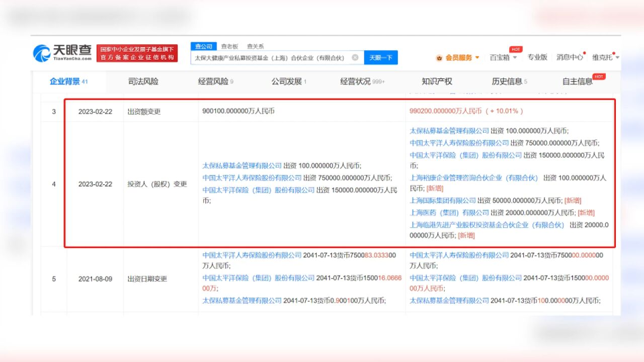Screen dimensions: 644x362
Task: Select the 990200.000000万人民币 (+10.01%) value
Action: coord(466,111)
